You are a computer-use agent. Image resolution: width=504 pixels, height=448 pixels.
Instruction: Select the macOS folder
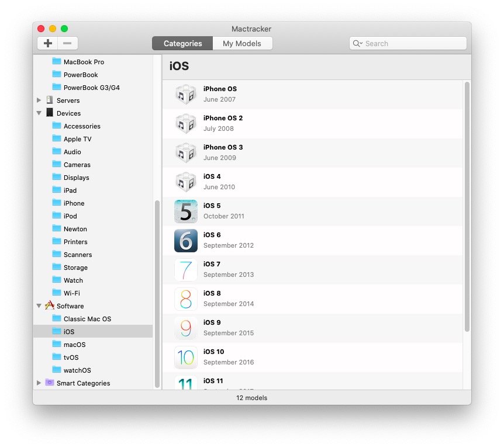point(92,344)
